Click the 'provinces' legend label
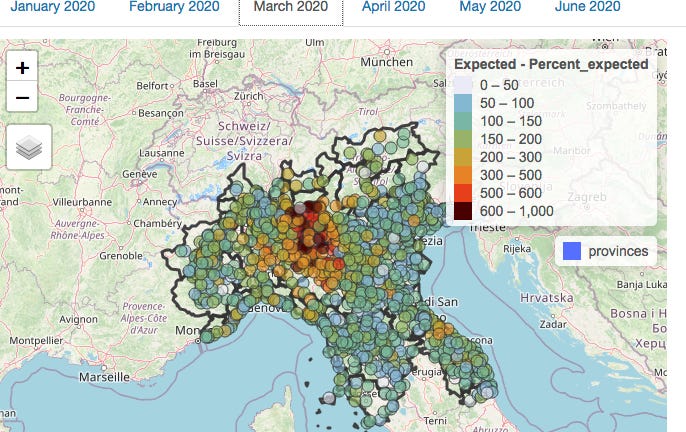This screenshot has width=686, height=432. coord(618,251)
